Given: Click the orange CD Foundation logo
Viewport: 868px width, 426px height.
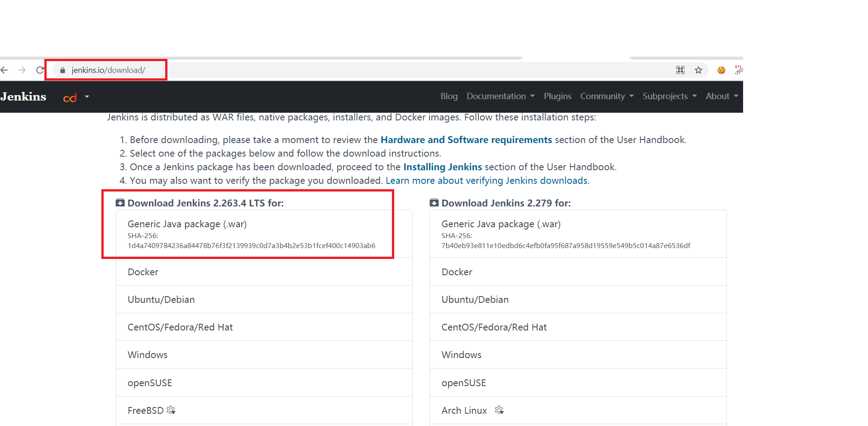Looking at the screenshot, I should pyautogui.click(x=70, y=98).
